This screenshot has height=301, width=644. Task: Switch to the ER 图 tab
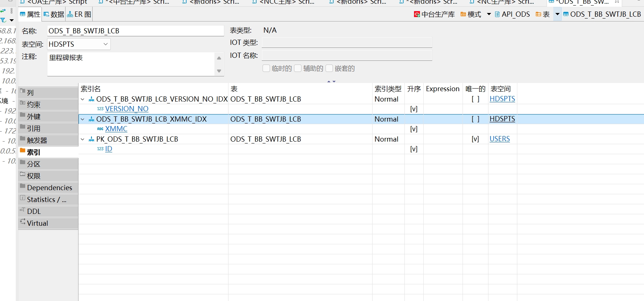[79, 14]
